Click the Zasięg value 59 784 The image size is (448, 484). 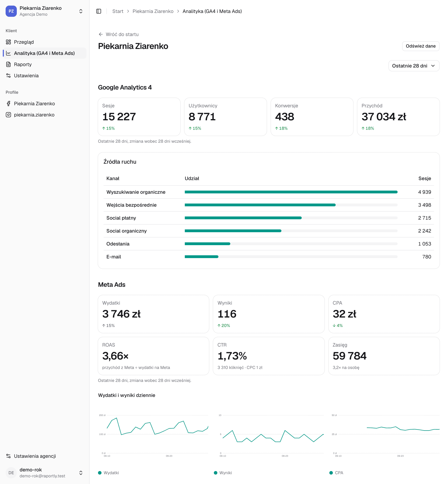point(349,356)
